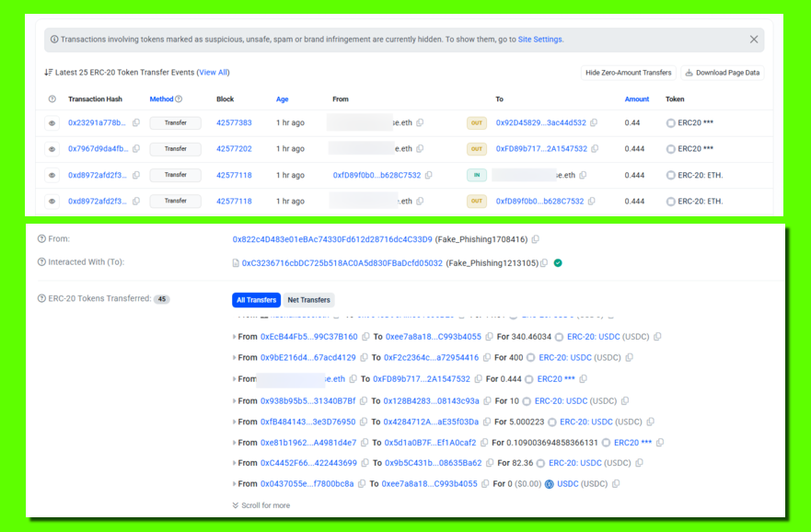Open ERC-20: USDC token link in For 400 row
Screen dimensions: 811x532
click(565, 358)
